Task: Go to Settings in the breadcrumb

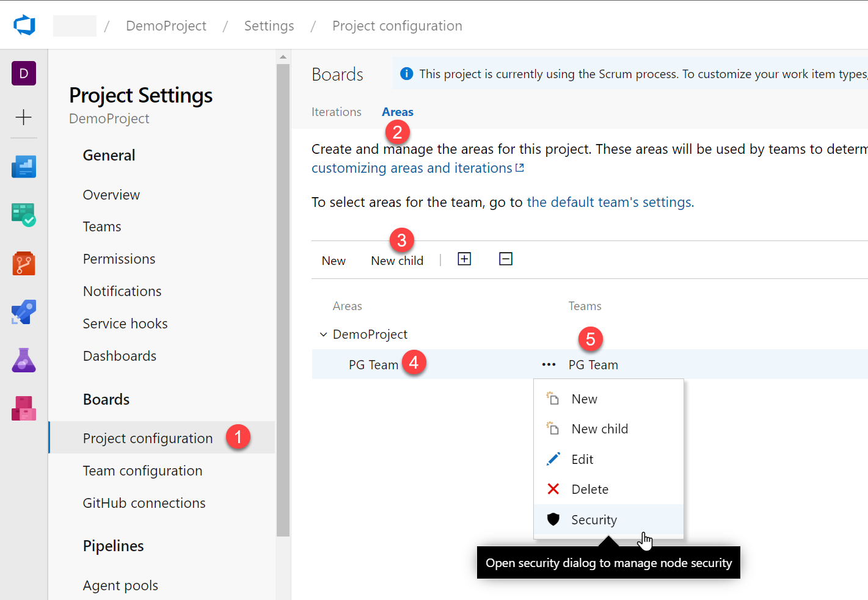Action: coord(269,26)
